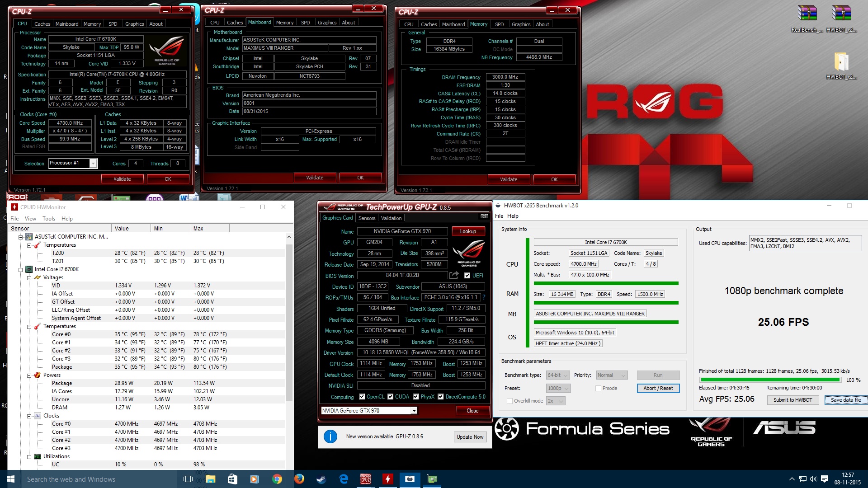Open Microsoft Edge from the taskbar
The width and height of the screenshot is (868, 488).
pos(344,479)
